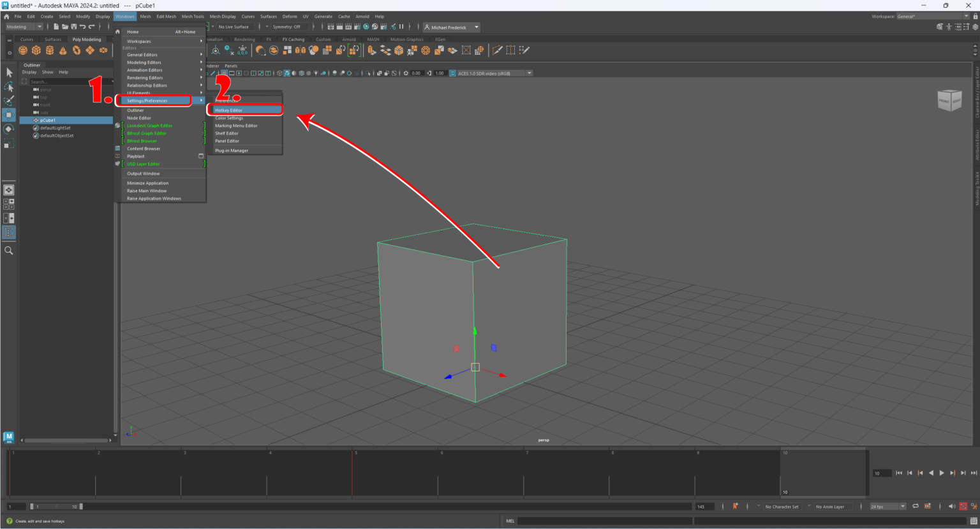
Task: Click the Outliner horizontal scrollbar
Action: click(66, 440)
